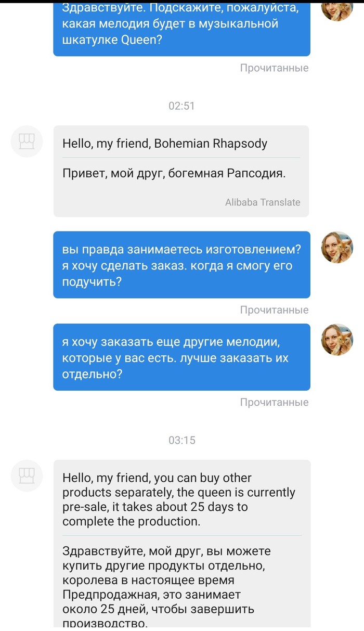This screenshot has height=631, width=364.
Task: Tap "Прочитанные" under "когда я смогу его получить" message
Action: pos(274,310)
